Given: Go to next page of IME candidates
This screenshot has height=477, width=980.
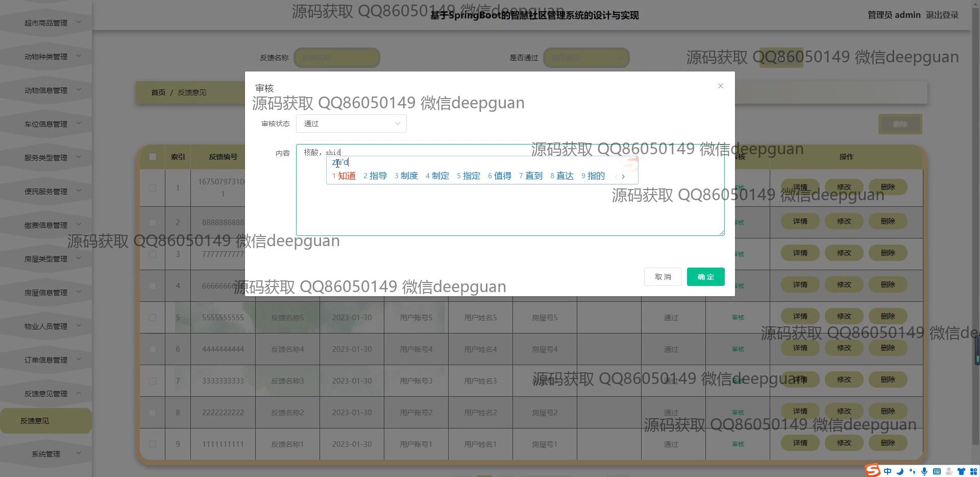Looking at the screenshot, I should click(623, 176).
